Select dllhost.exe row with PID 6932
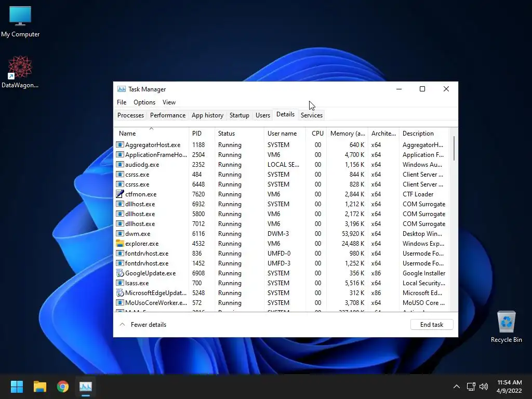This screenshot has width=532, height=399. pyautogui.click(x=282, y=204)
